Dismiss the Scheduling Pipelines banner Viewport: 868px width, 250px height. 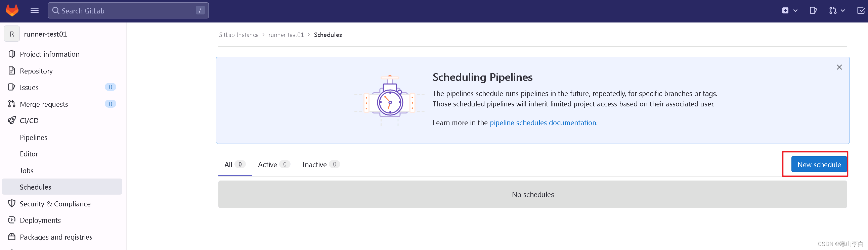[839, 67]
